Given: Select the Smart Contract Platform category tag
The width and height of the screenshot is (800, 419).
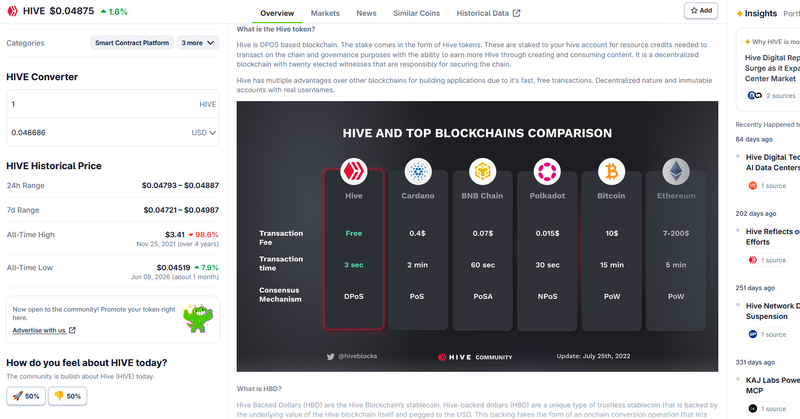Looking at the screenshot, I should click(x=132, y=43).
